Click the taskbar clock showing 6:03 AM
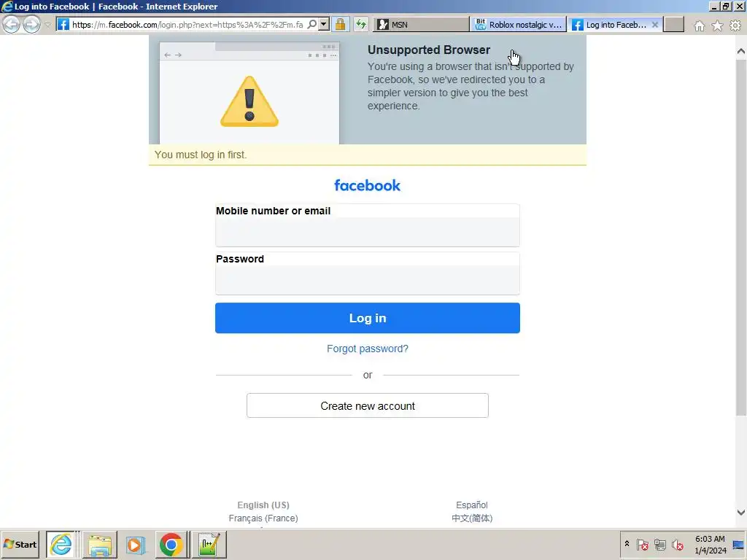Screen dimensions: 747x560 pos(710,544)
